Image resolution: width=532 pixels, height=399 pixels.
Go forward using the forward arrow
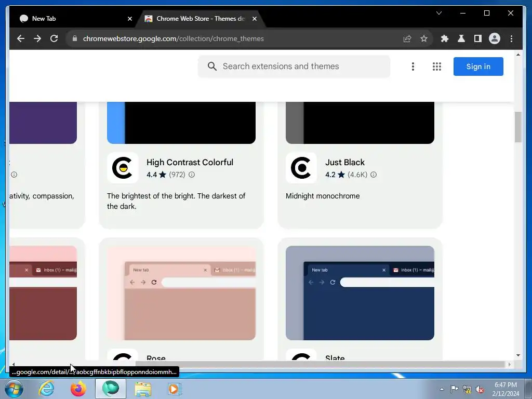(37, 38)
